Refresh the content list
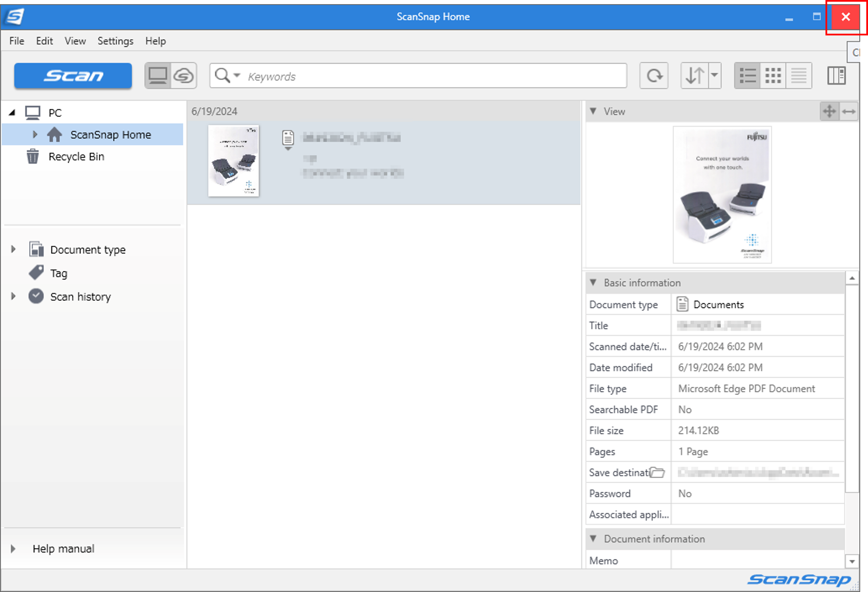This screenshot has height=592, width=868. [x=654, y=76]
